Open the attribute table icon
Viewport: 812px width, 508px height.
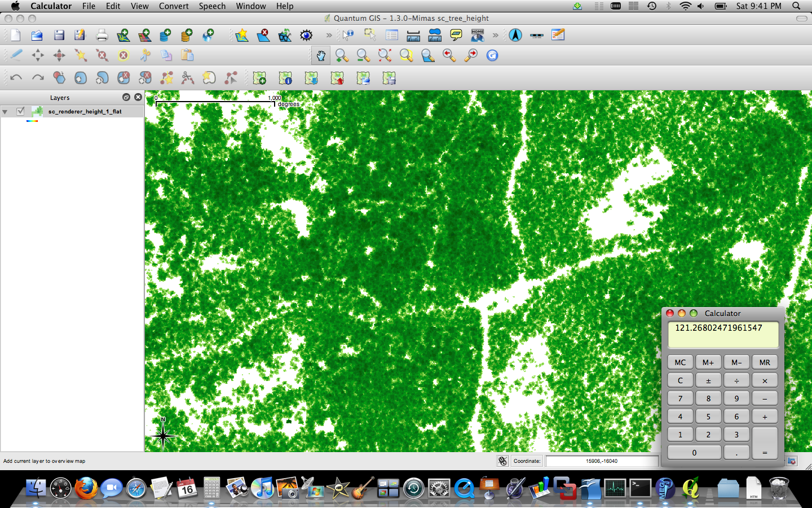392,35
